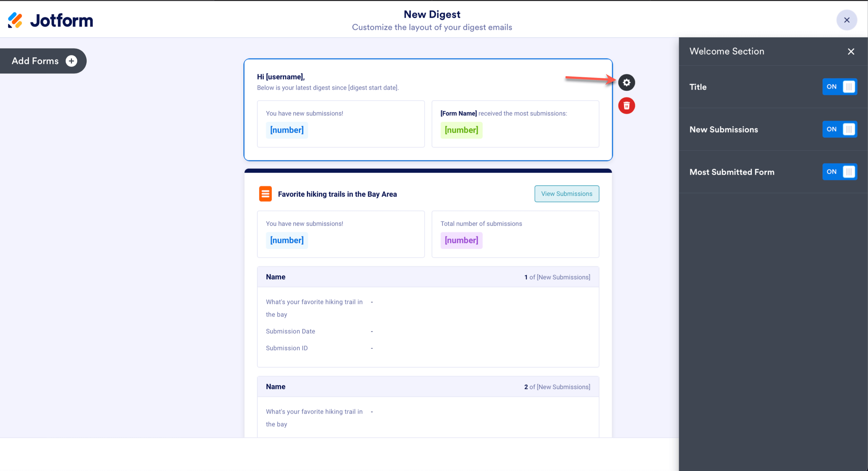
Task: Click the plus icon in Add Forms
Action: (x=71, y=61)
